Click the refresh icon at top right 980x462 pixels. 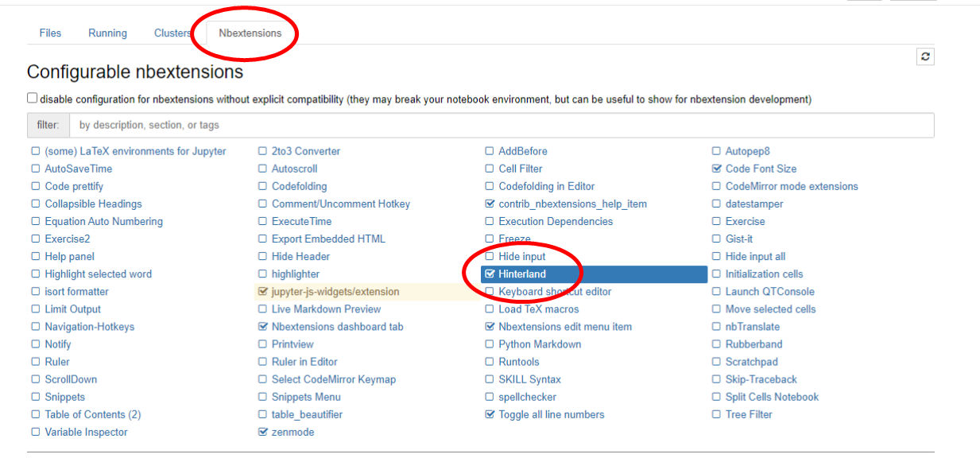[x=925, y=56]
